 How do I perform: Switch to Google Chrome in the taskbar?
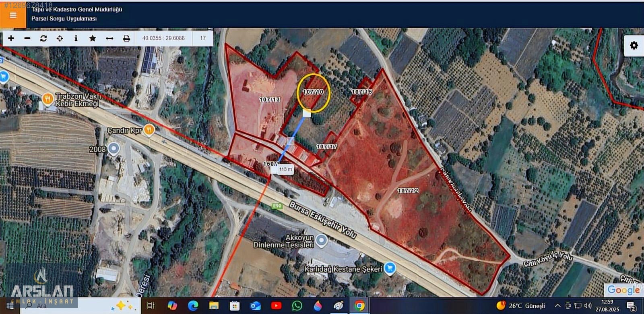(x=359, y=306)
